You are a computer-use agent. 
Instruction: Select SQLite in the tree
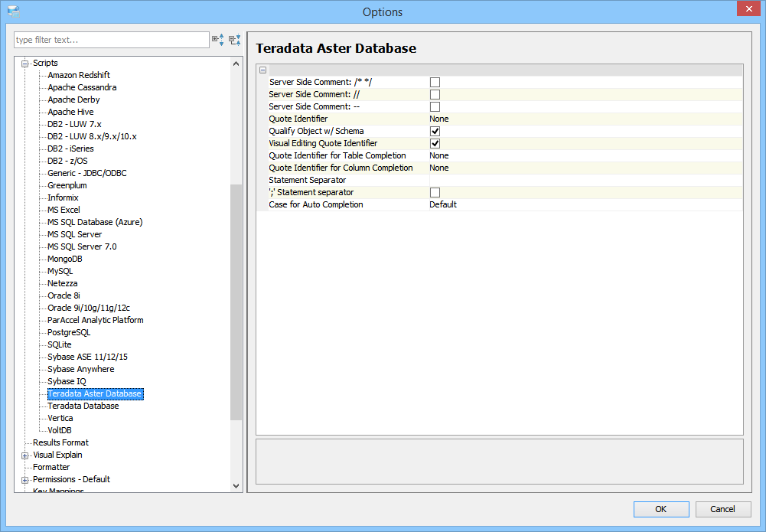[60, 344]
